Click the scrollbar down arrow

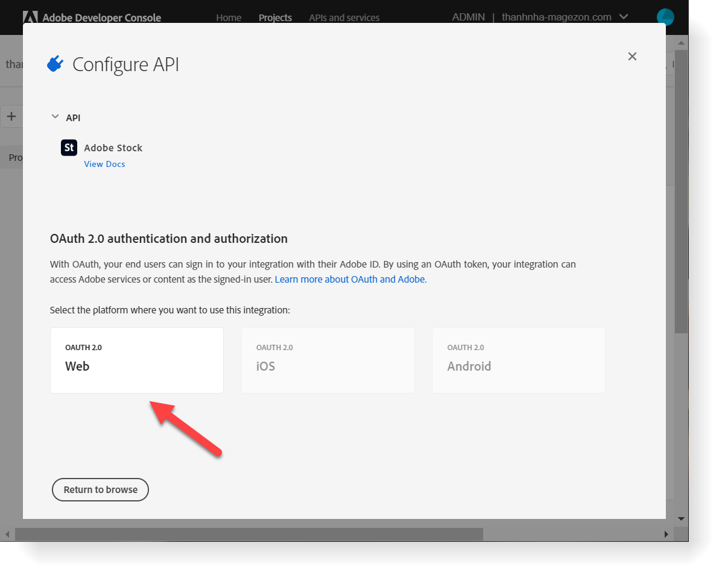681,518
